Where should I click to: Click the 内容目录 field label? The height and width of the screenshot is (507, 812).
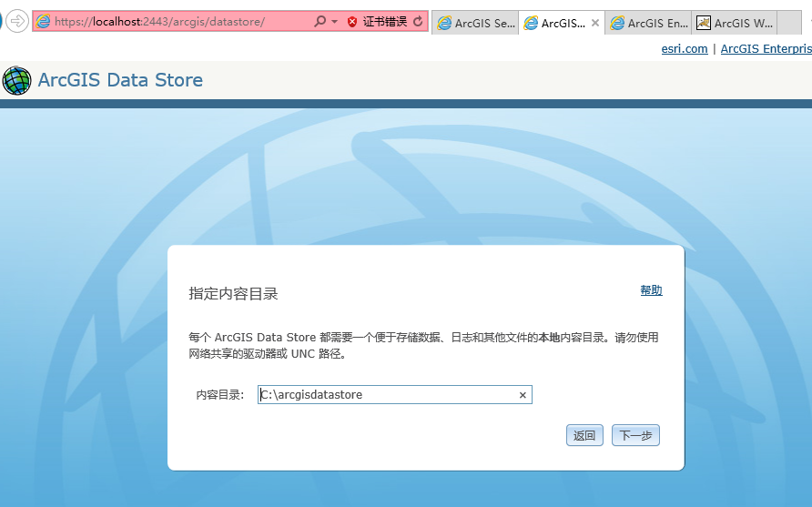point(219,395)
